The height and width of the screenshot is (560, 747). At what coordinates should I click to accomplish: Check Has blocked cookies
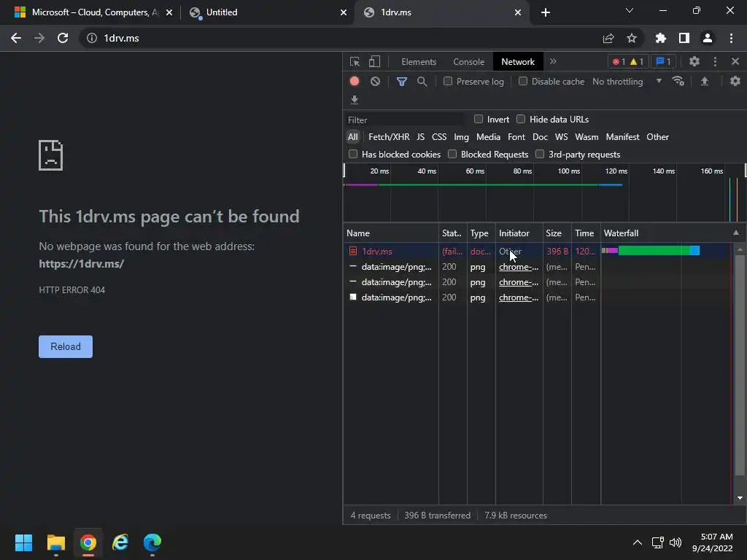[353, 155]
